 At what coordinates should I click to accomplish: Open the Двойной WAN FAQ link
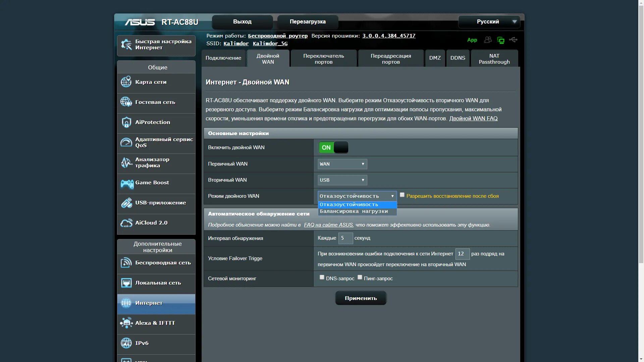[x=473, y=119]
